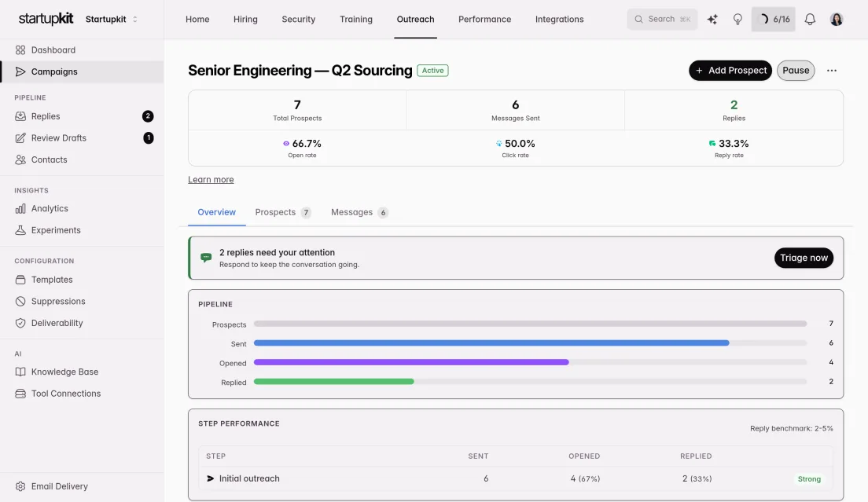Viewport: 868px width, 502px height.
Task: Follow the Learn more link
Action: tap(211, 180)
